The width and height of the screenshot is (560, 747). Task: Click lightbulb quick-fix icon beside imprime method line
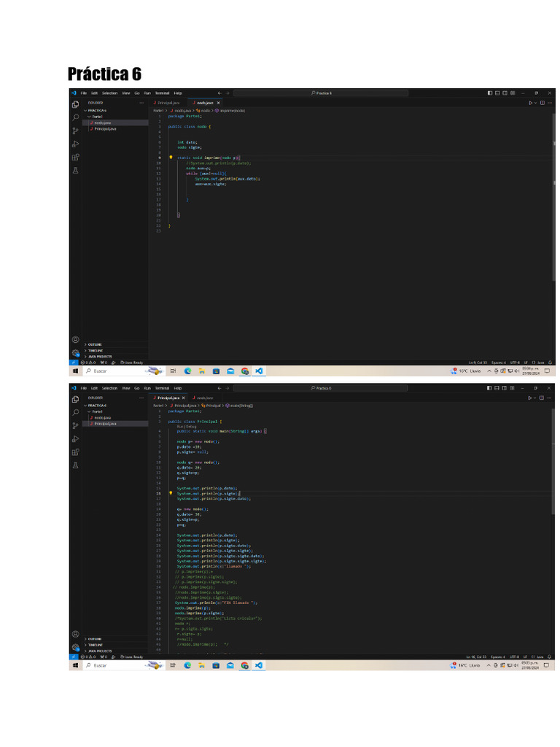click(171, 158)
